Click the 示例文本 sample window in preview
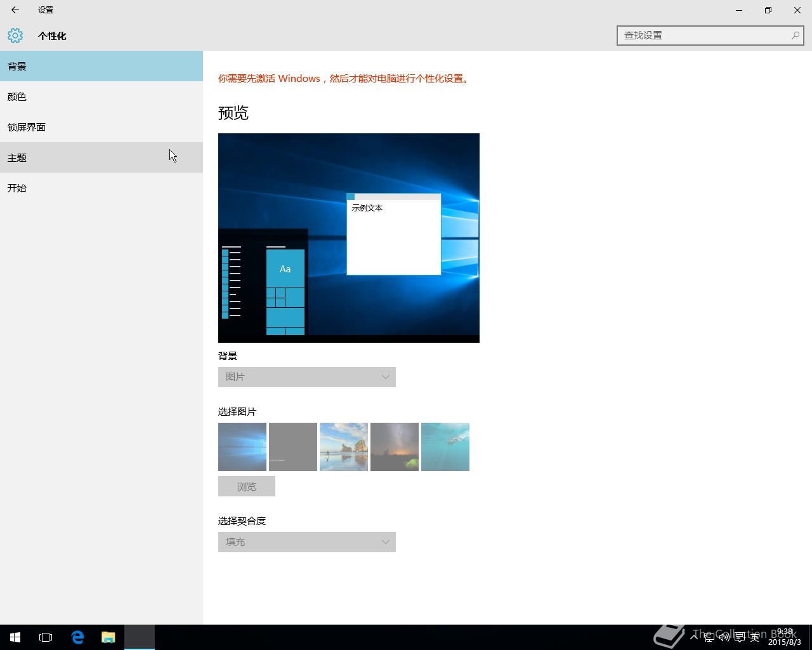 click(x=394, y=234)
